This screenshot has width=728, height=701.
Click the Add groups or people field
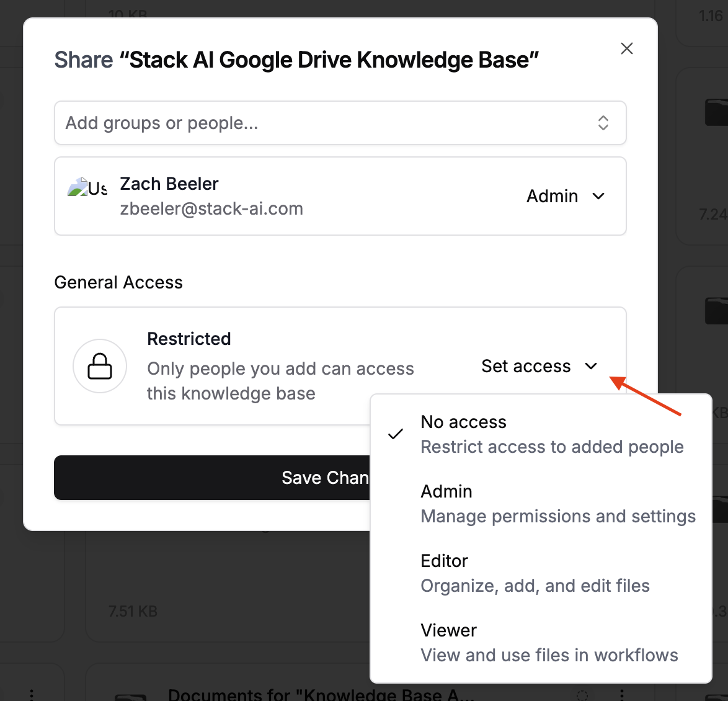pos(322,123)
